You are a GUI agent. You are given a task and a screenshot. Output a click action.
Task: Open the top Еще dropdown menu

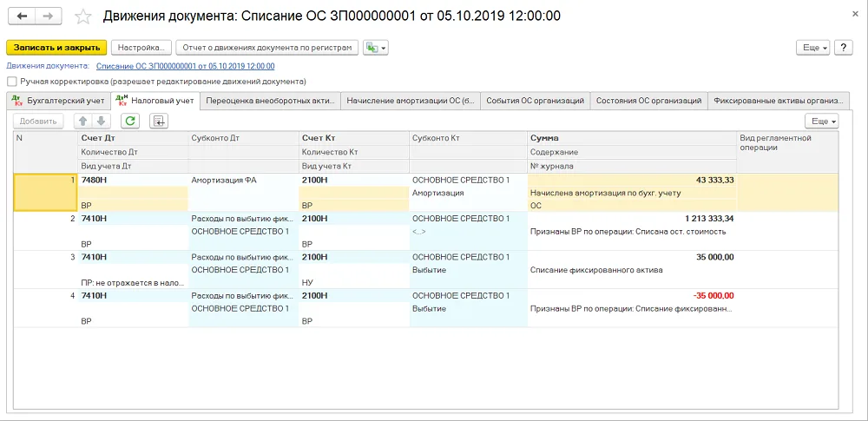812,48
